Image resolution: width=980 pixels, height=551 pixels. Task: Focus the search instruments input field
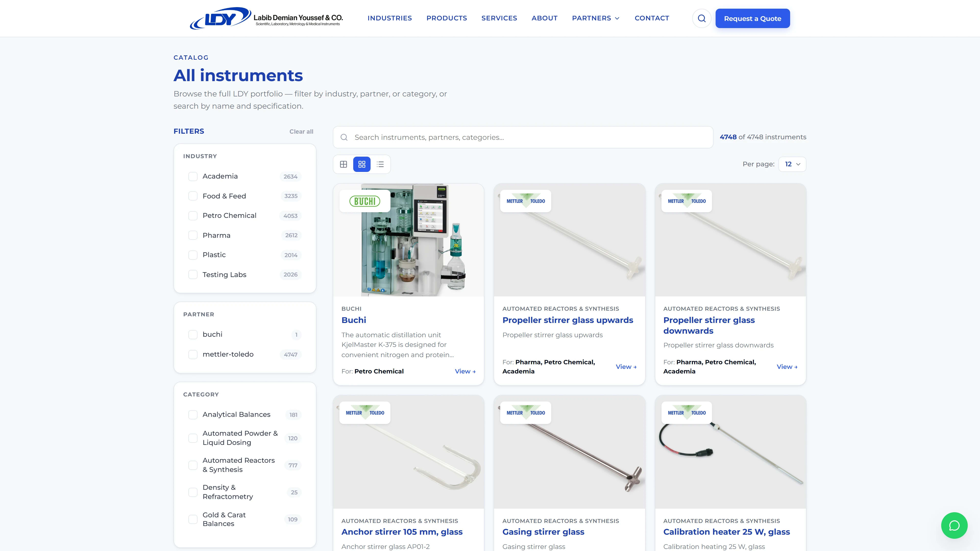(x=523, y=137)
